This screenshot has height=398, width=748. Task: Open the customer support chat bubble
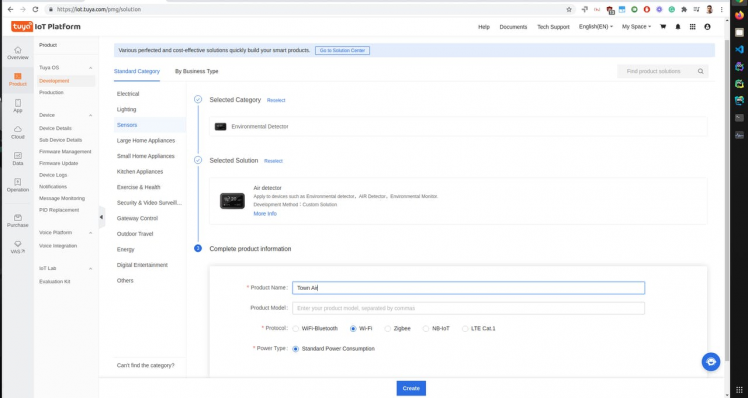(710, 362)
